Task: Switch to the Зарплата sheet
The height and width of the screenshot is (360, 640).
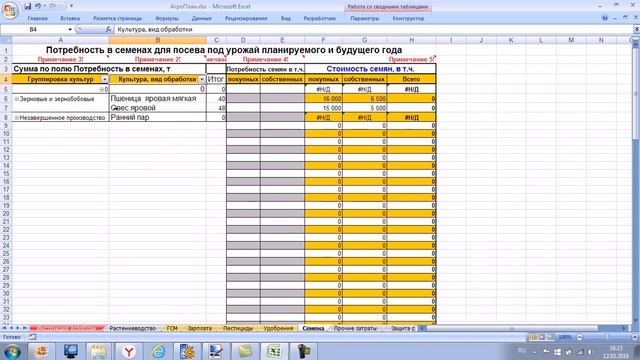Action: point(199,328)
